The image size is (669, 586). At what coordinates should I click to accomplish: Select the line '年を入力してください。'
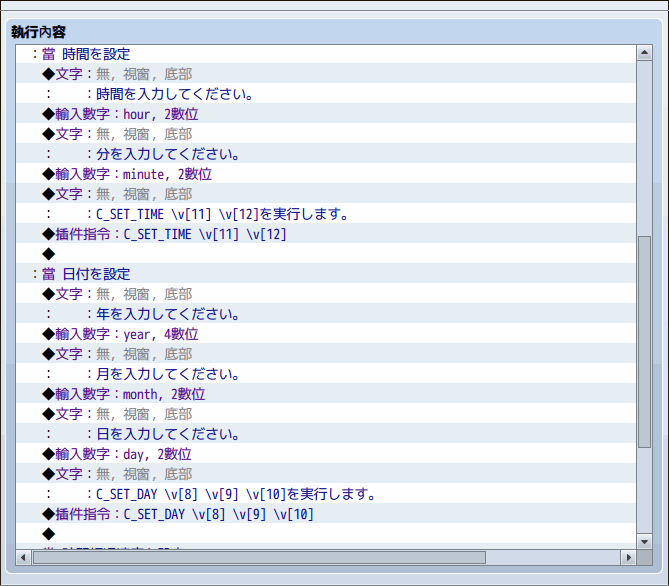(x=326, y=314)
